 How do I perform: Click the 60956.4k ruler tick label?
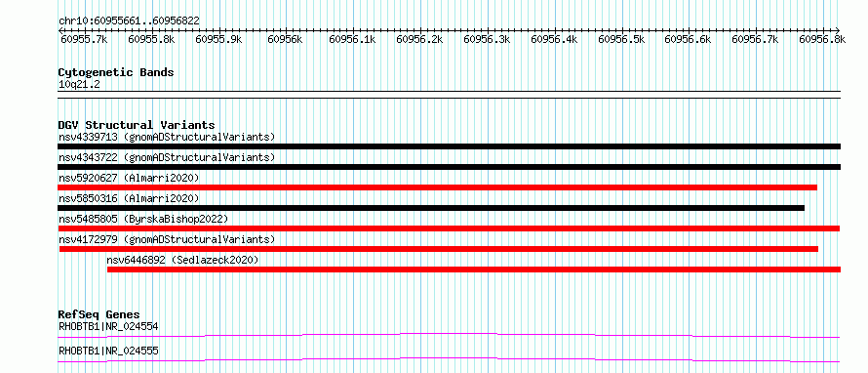click(x=554, y=39)
